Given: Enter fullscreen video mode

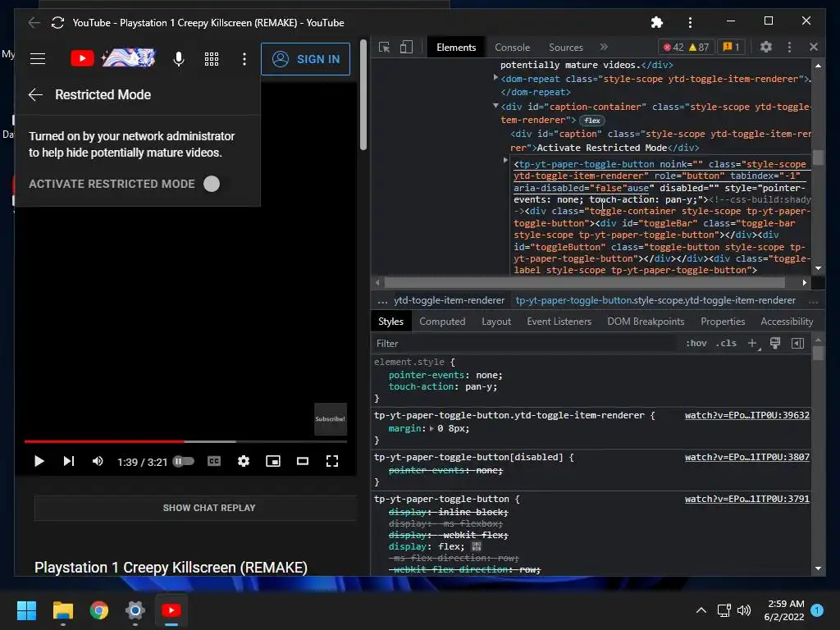Looking at the screenshot, I should coord(332,461).
